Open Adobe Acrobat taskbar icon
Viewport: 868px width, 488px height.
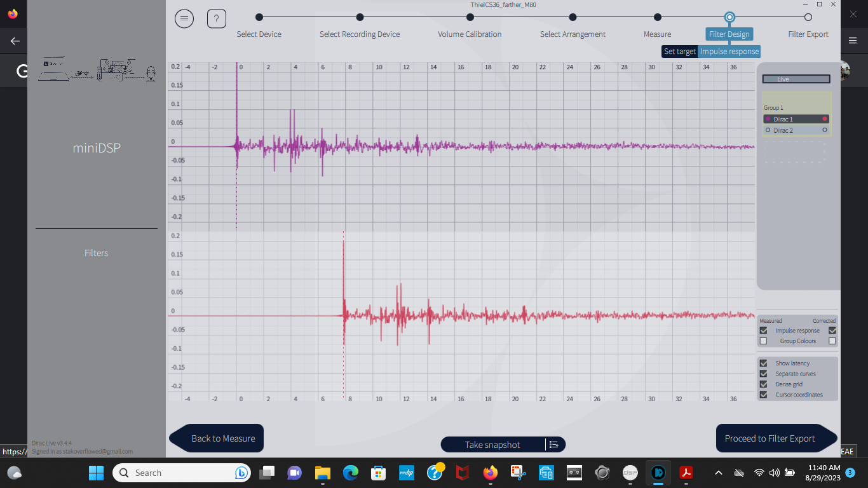point(686,473)
